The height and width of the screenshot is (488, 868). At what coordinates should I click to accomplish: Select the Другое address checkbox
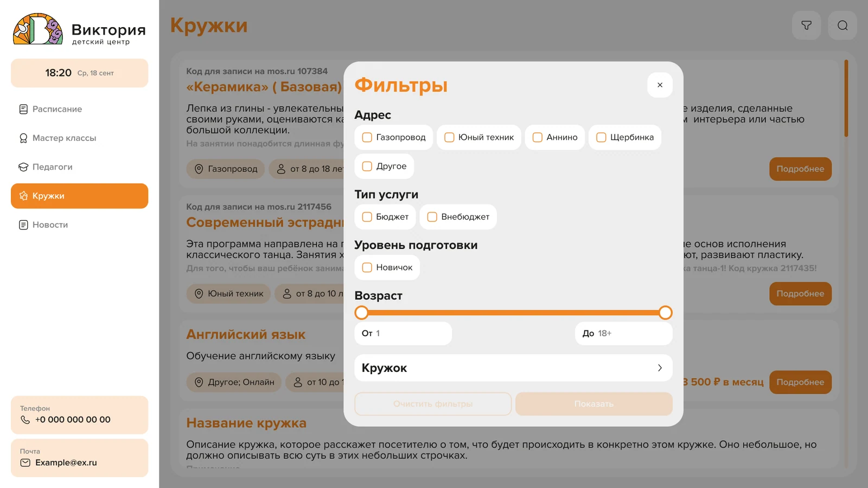coord(367,166)
